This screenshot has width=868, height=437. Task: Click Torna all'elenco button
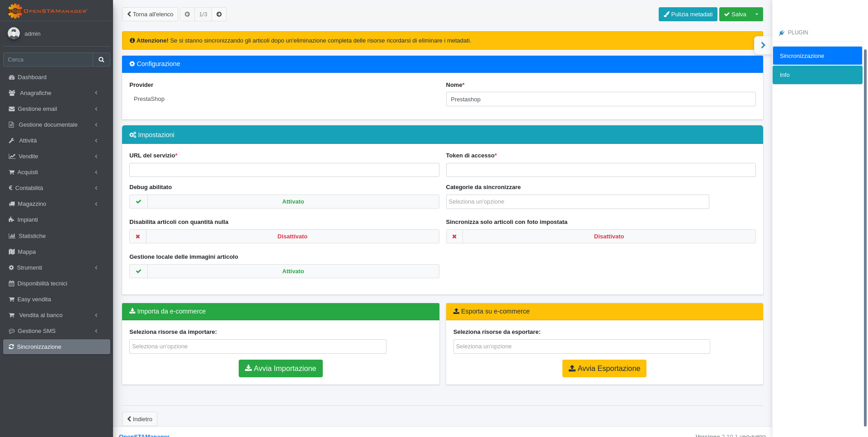(x=150, y=14)
